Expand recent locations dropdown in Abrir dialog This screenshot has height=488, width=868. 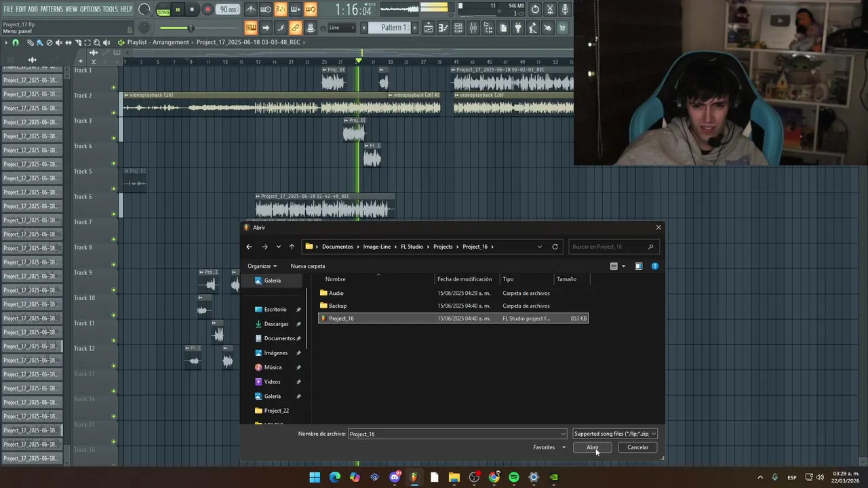point(278,247)
